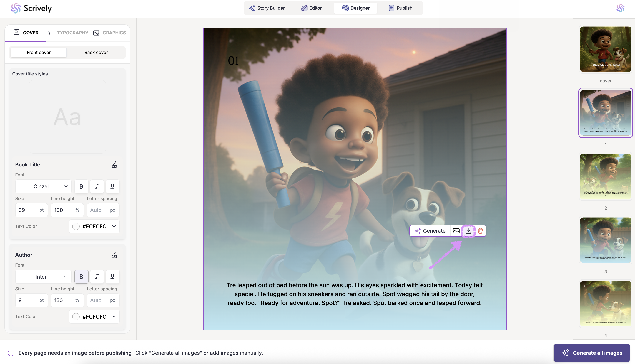Viewport: 635px width, 364px height.
Task: Expand Author text color dropdown
Action: (114, 317)
